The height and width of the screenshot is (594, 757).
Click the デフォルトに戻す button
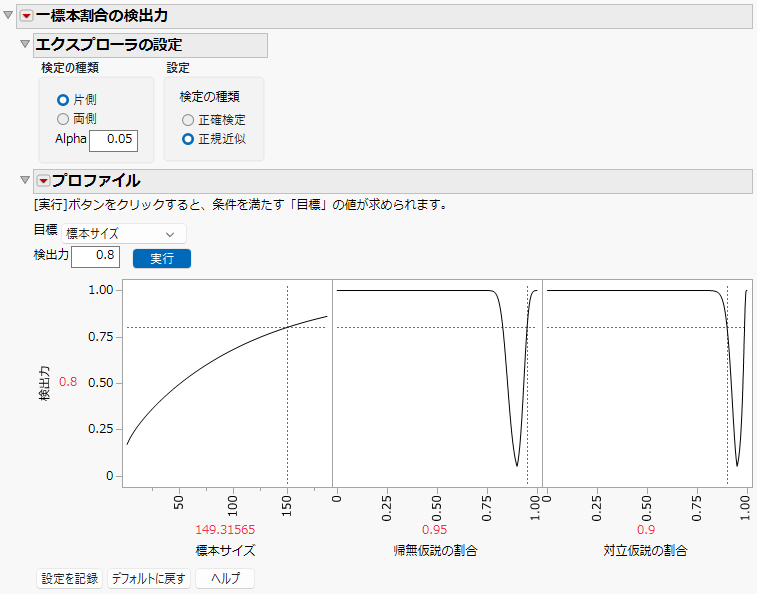pos(149,579)
